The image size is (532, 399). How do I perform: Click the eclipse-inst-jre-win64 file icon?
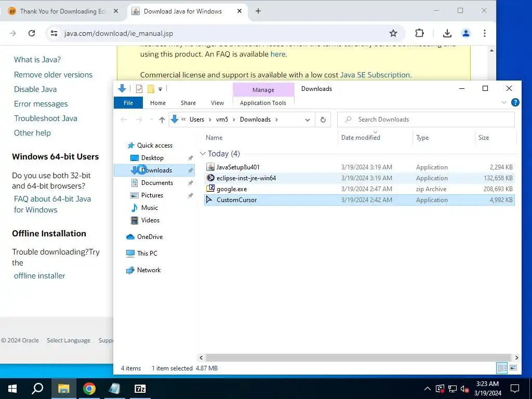coord(210,178)
